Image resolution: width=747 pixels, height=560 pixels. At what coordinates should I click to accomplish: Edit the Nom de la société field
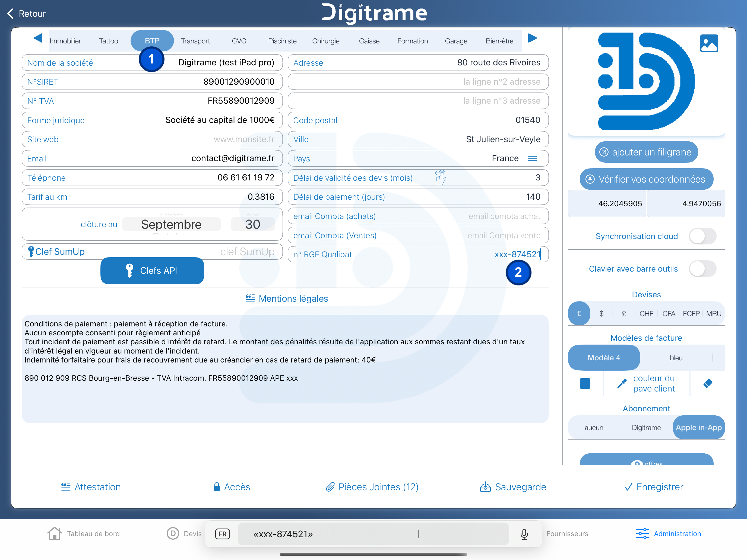pos(152,62)
